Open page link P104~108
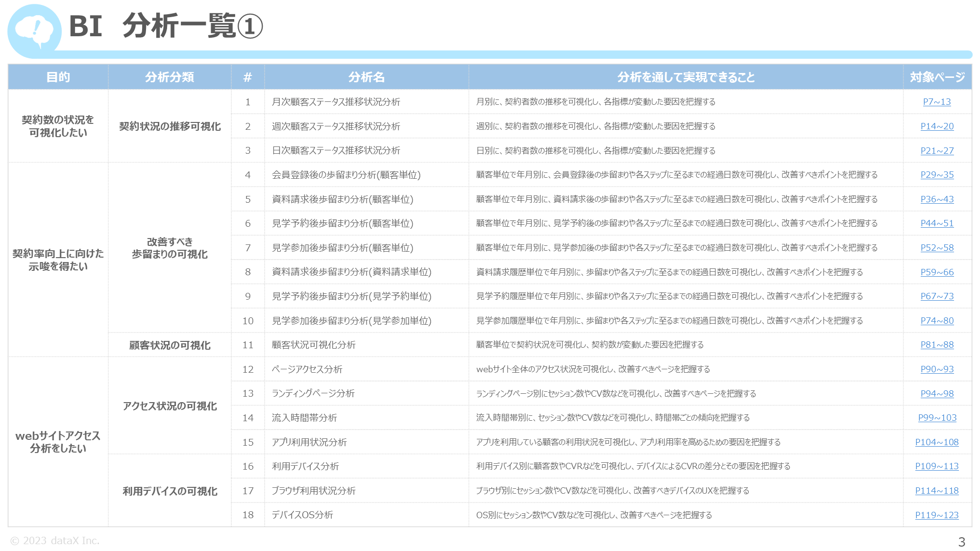The height and width of the screenshot is (551, 980). pos(937,442)
